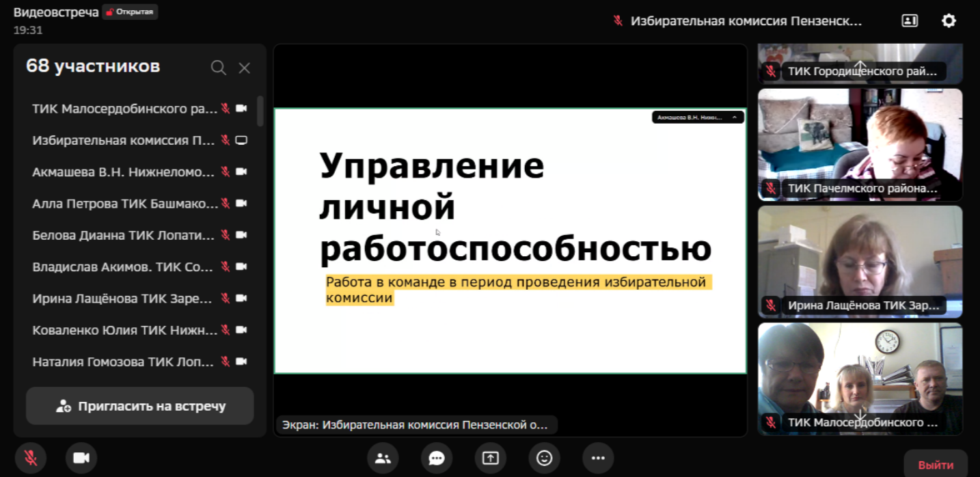Toggle your microphone mute button
Screen dimensions: 980x477
[31, 458]
